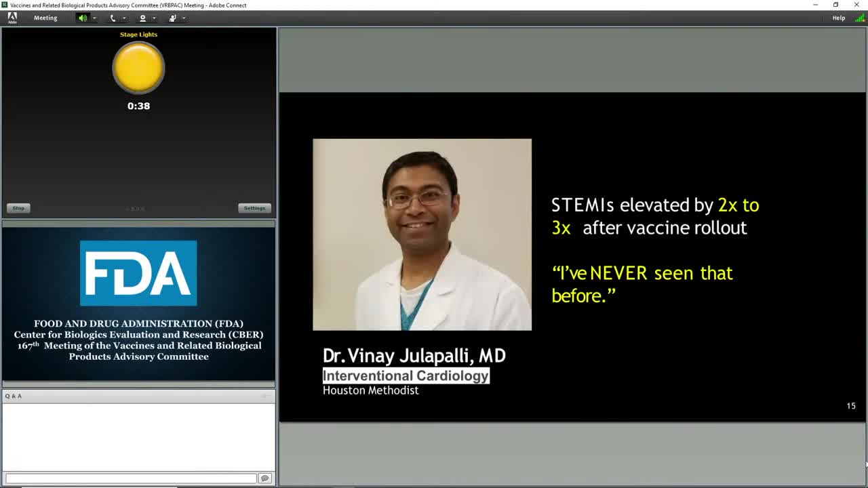Click Dr. Julapalli's photo on slide

[x=422, y=235]
